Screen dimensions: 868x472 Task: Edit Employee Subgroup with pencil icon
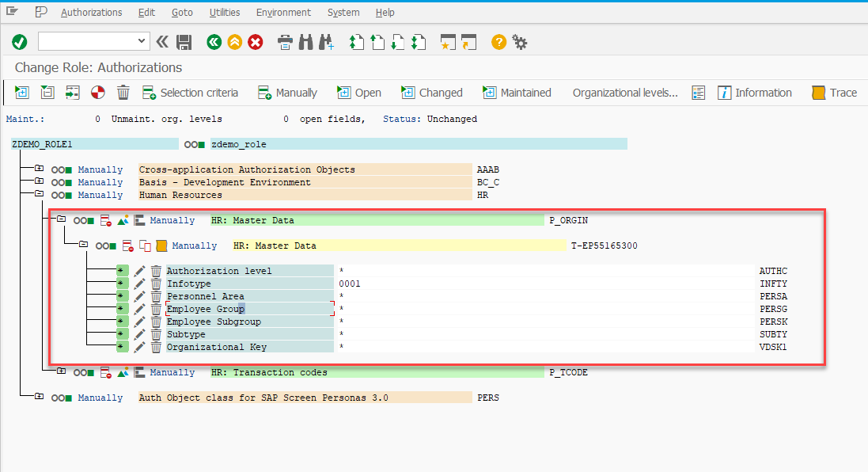139,322
